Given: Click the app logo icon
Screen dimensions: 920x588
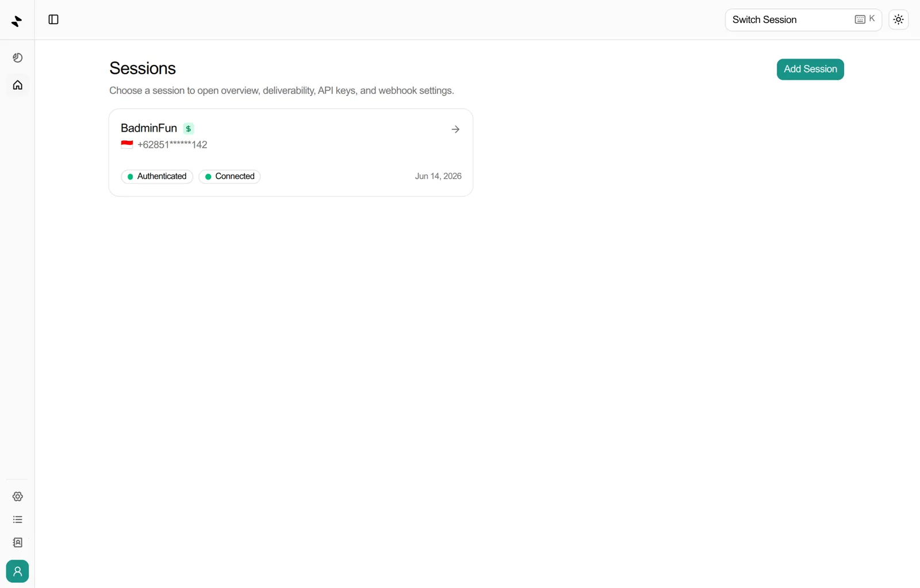Looking at the screenshot, I should (17, 21).
